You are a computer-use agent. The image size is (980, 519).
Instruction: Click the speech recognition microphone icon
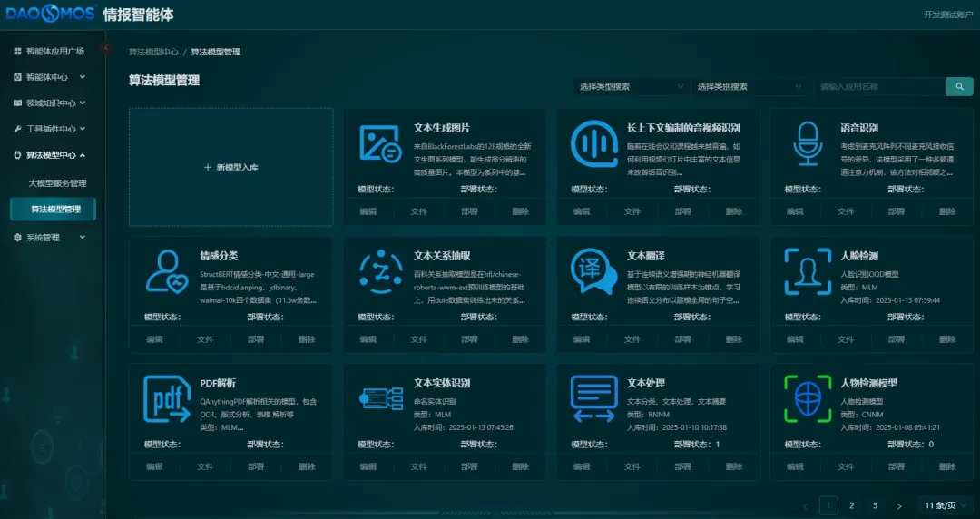pos(807,143)
